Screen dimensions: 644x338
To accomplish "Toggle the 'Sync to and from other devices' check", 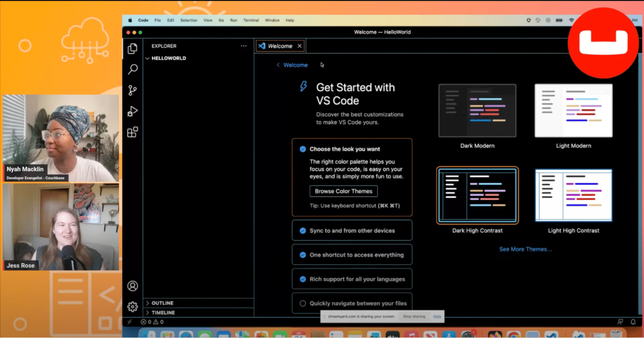I will click(303, 230).
